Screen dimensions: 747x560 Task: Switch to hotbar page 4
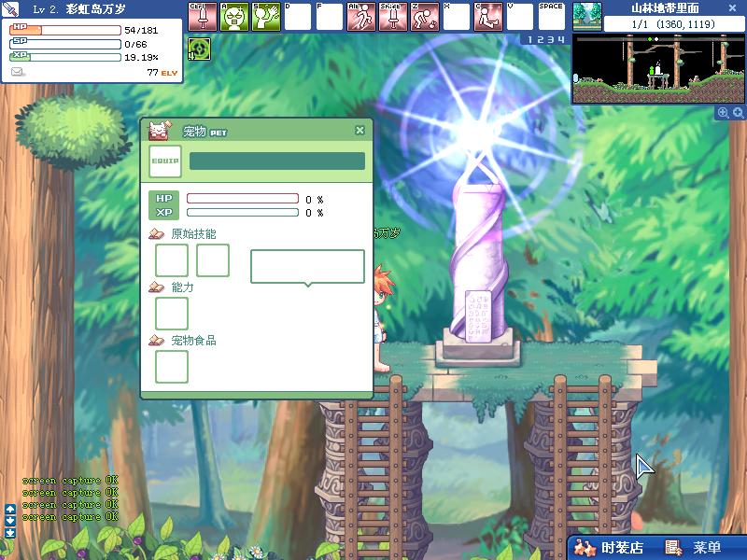(561, 40)
